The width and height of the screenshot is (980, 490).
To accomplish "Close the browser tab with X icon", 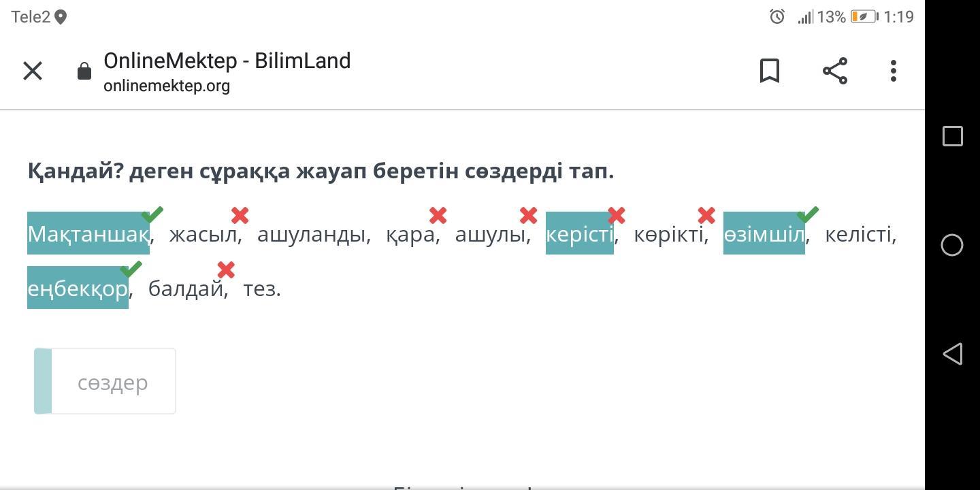I will tap(33, 71).
